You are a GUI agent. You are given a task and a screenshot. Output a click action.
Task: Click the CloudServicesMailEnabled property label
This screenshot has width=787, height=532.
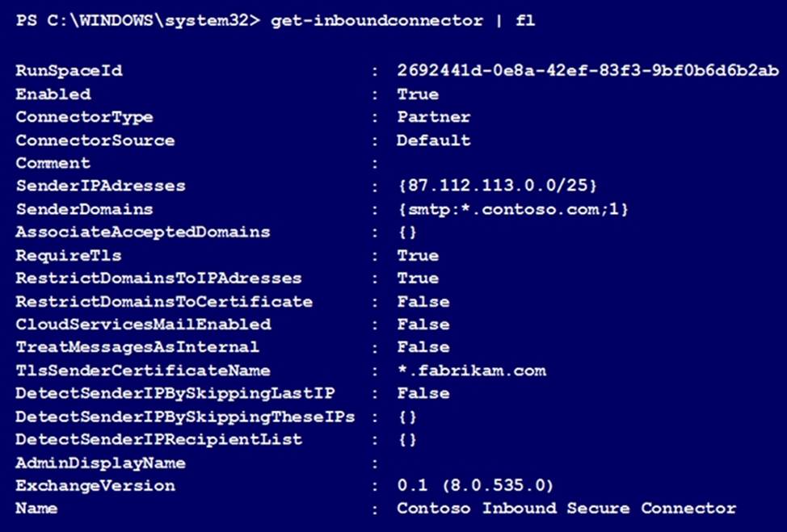(143, 325)
